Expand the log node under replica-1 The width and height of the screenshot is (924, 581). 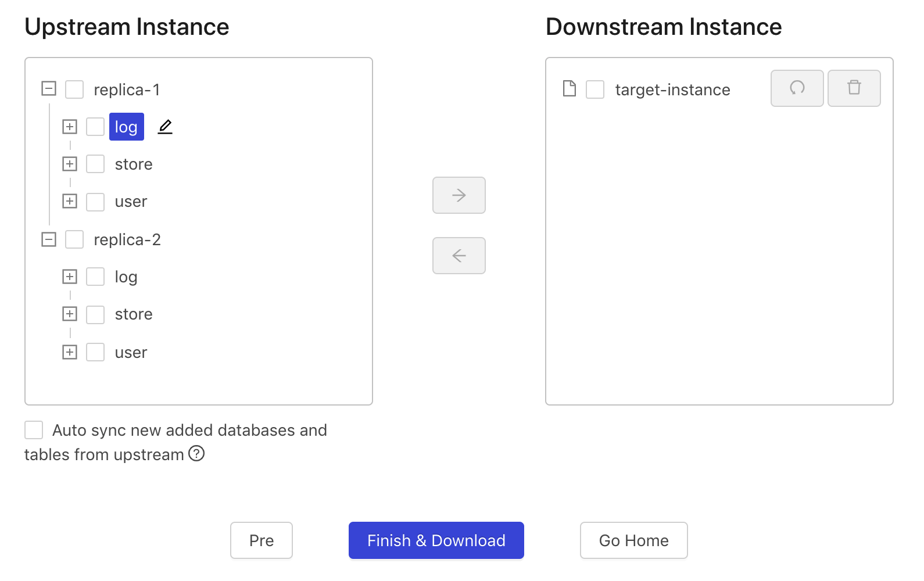[x=70, y=127]
